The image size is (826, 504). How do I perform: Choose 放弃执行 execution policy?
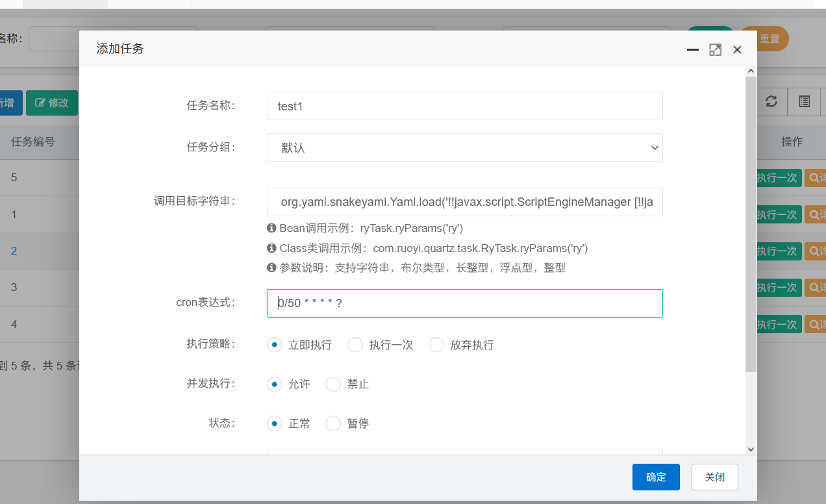pos(436,345)
